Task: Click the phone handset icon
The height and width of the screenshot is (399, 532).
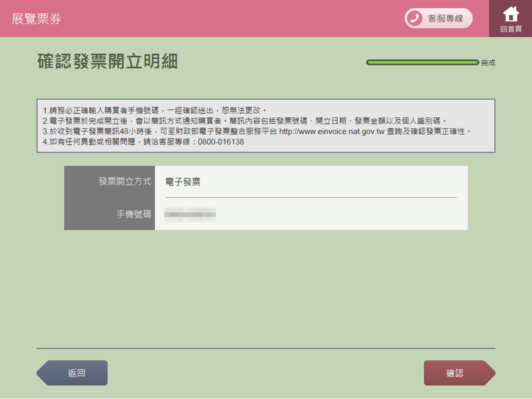Action: 414,18
